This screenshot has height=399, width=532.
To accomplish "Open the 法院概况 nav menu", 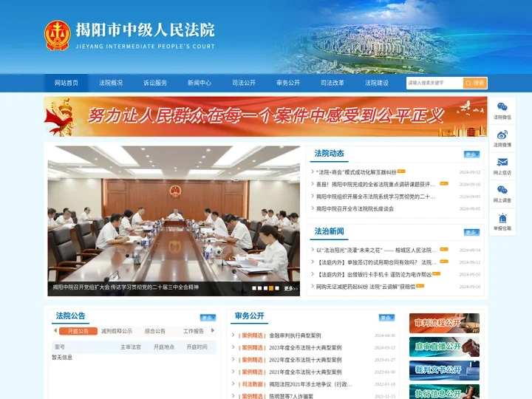I will pyautogui.click(x=111, y=83).
